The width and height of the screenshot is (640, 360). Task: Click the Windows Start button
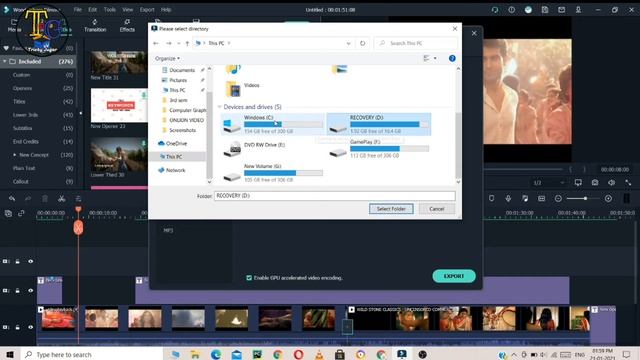click(x=10, y=354)
